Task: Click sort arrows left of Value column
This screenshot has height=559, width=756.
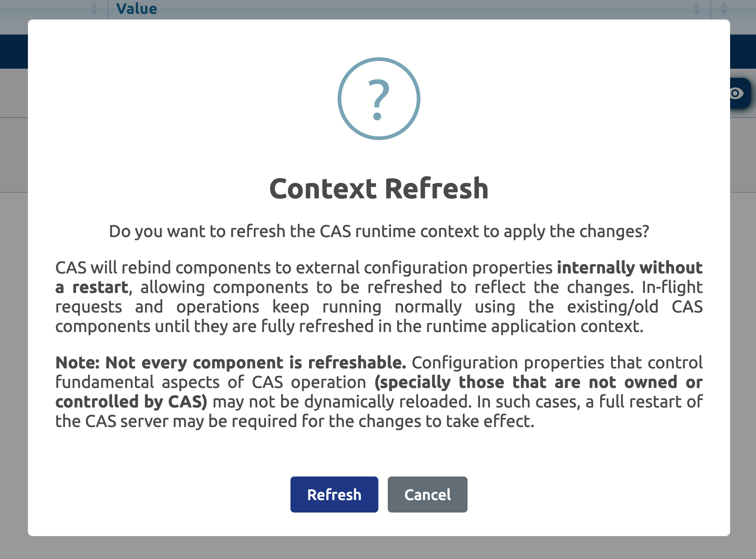Action: pos(94,8)
